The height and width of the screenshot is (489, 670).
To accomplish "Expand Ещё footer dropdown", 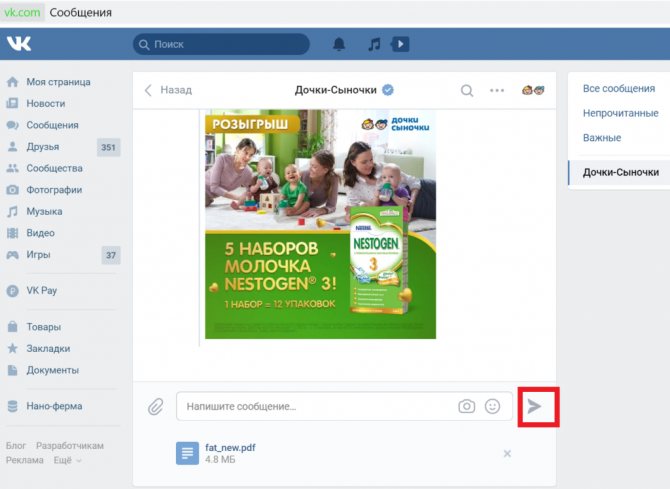I will click(67, 460).
